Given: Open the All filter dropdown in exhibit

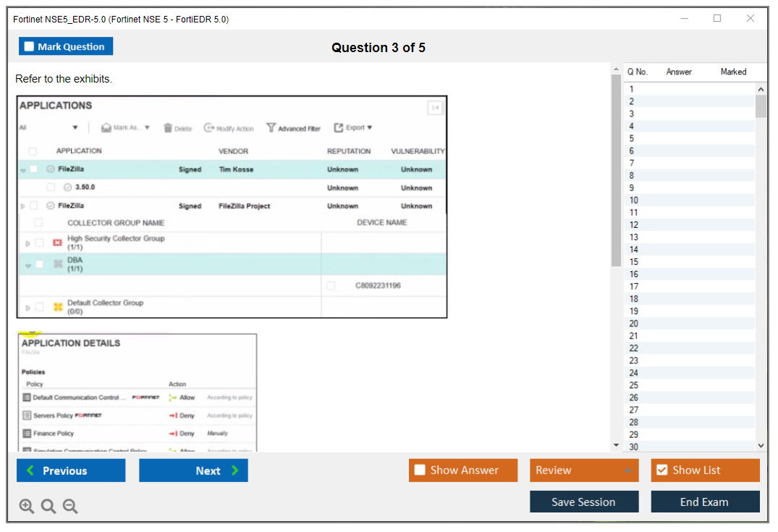Looking at the screenshot, I should 75,128.
